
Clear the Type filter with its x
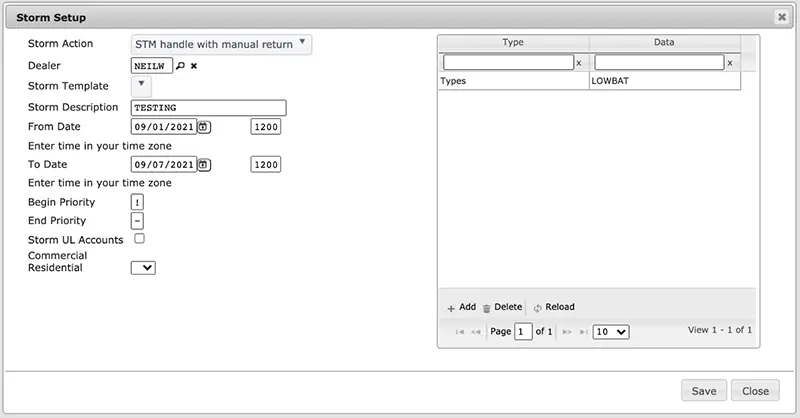pos(579,63)
